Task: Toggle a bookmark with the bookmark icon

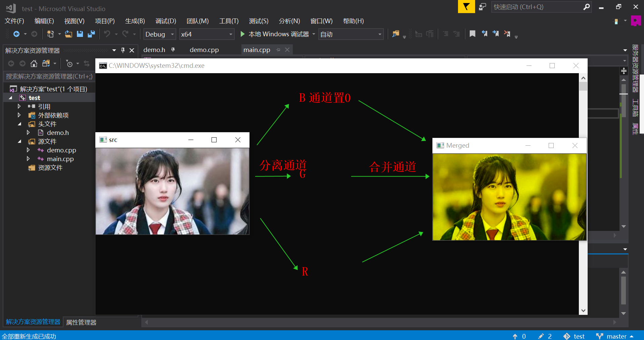Action: 472,34
